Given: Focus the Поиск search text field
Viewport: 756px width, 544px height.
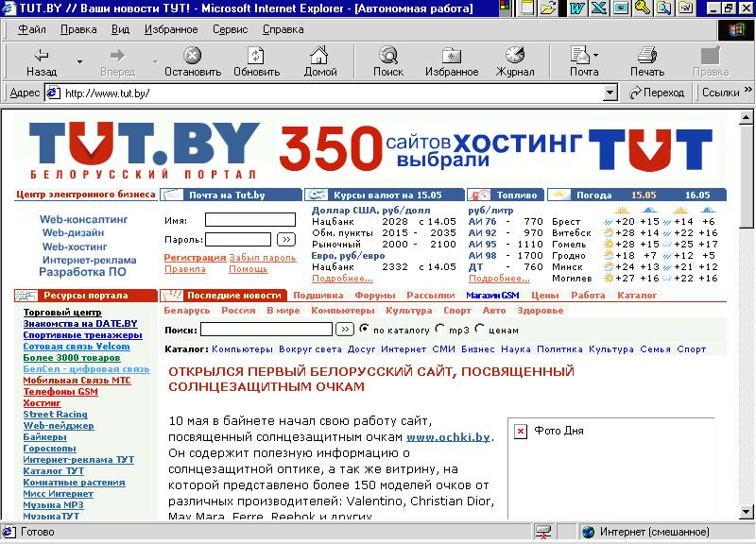Looking at the screenshot, I should (x=266, y=329).
